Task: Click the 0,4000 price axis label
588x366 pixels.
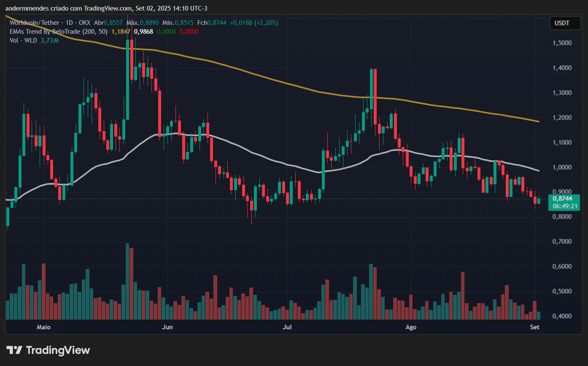Action: (x=562, y=317)
